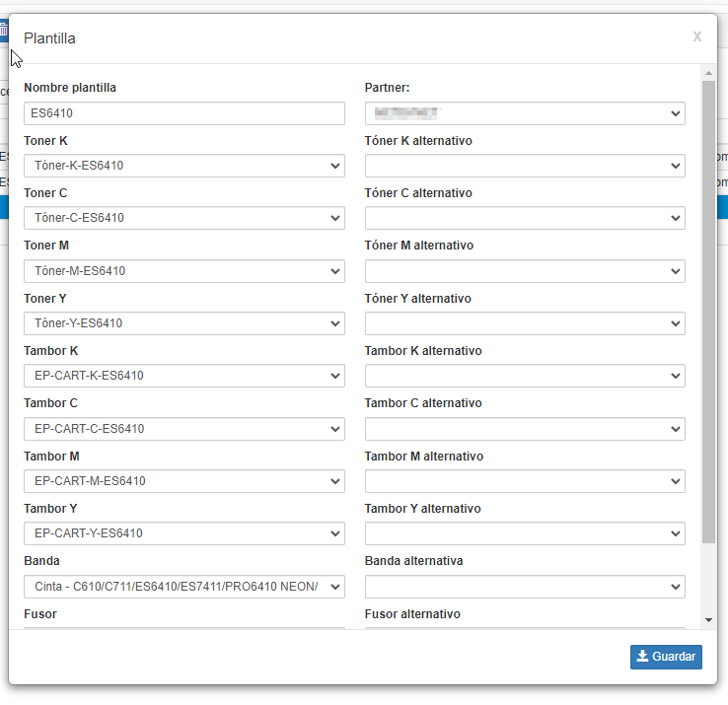
Task: Open the Tambor M dropdown
Action: tap(183, 481)
